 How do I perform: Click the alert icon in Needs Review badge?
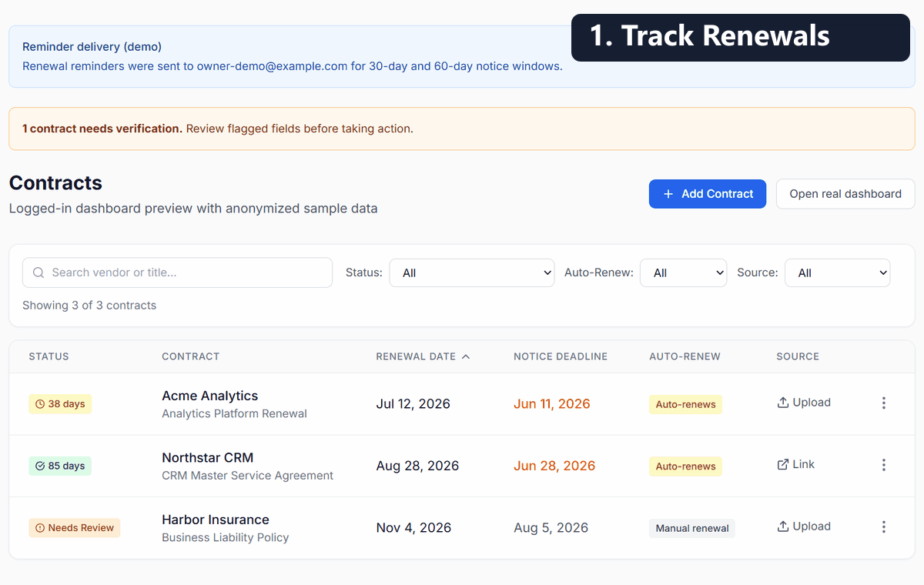pyautogui.click(x=40, y=528)
